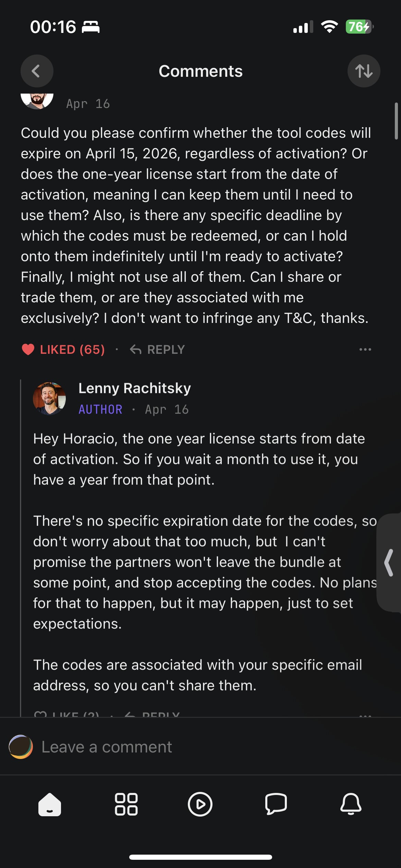This screenshot has width=401, height=868.
Task: Go to the Home tab
Action: point(50,804)
